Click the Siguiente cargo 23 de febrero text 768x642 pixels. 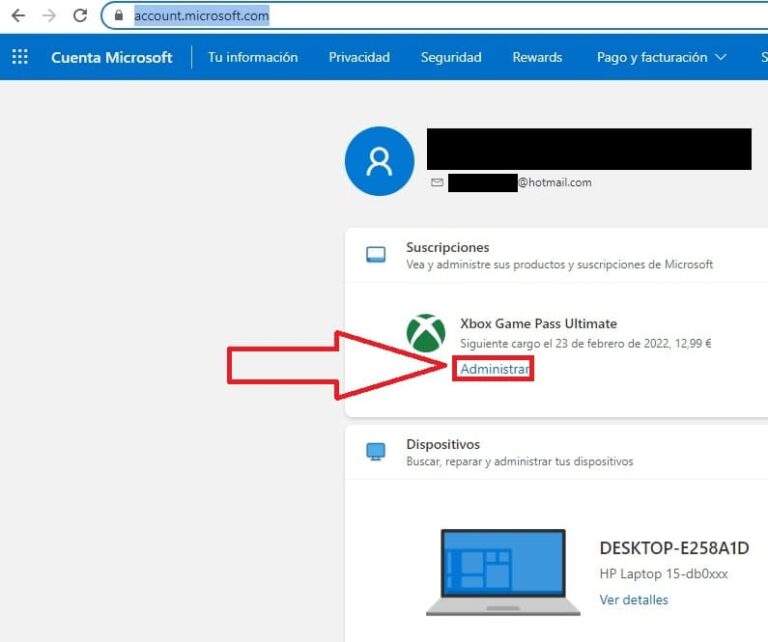click(585, 343)
